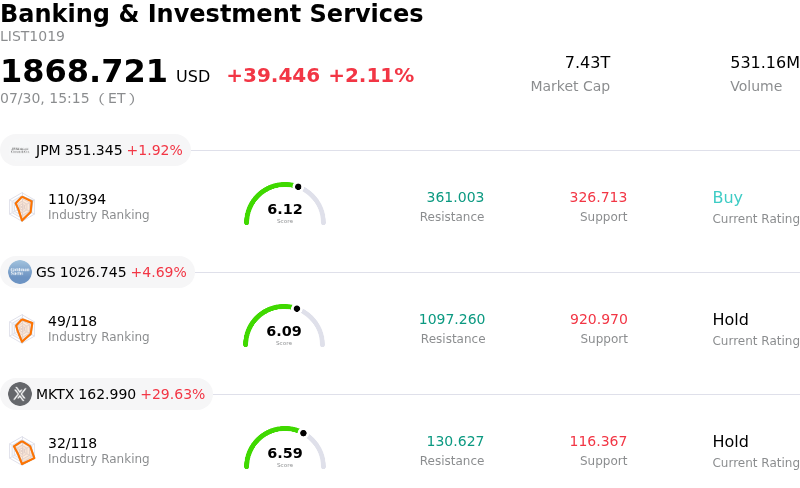View the 6.09 score gauge

pyautogui.click(x=284, y=326)
